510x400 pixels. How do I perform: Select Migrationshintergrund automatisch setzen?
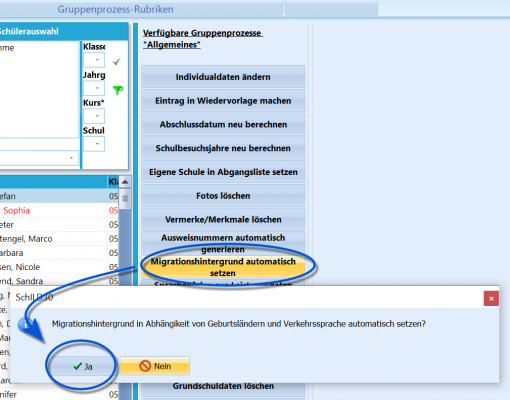pyautogui.click(x=223, y=267)
